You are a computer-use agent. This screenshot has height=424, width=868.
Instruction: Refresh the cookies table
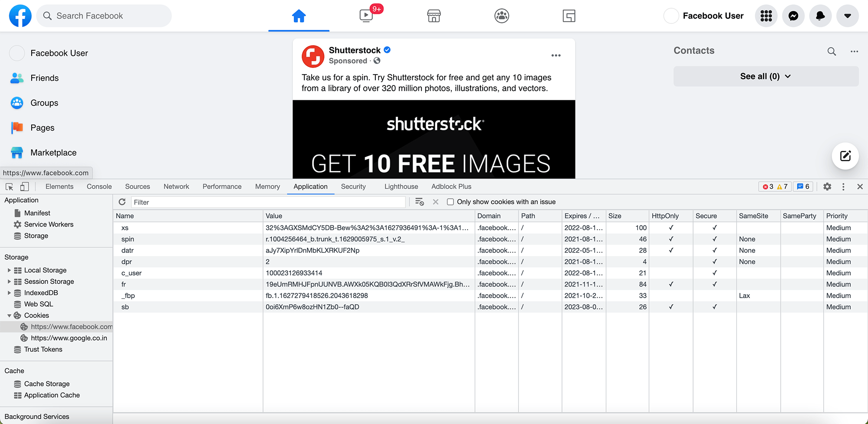click(122, 202)
